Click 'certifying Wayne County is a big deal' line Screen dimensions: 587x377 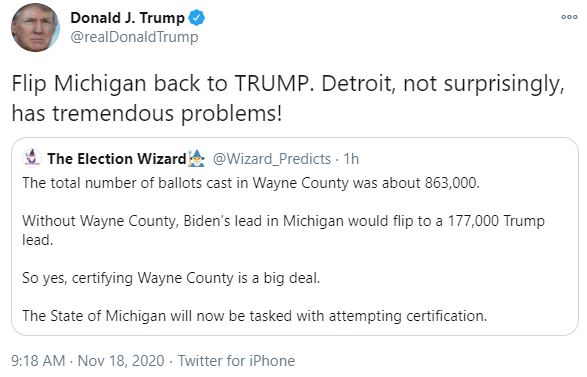click(x=171, y=278)
